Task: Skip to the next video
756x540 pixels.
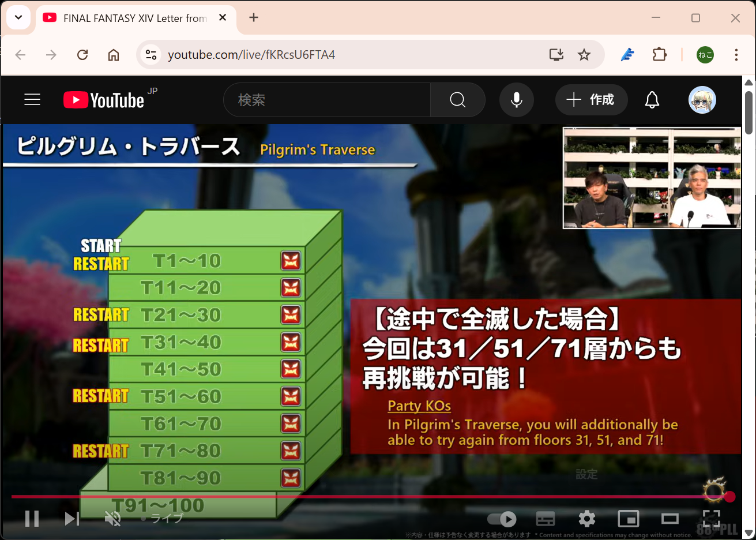Action: click(x=72, y=519)
